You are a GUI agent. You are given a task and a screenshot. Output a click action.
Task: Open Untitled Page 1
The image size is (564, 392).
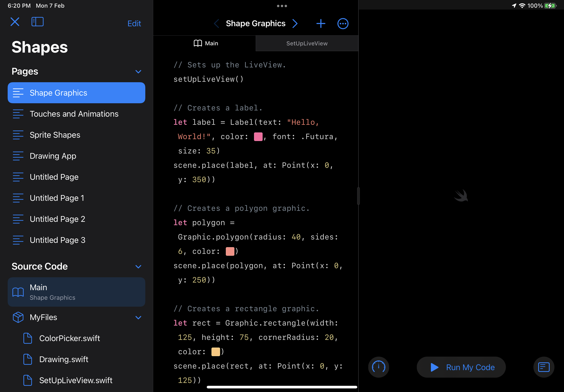tap(76, 198)
